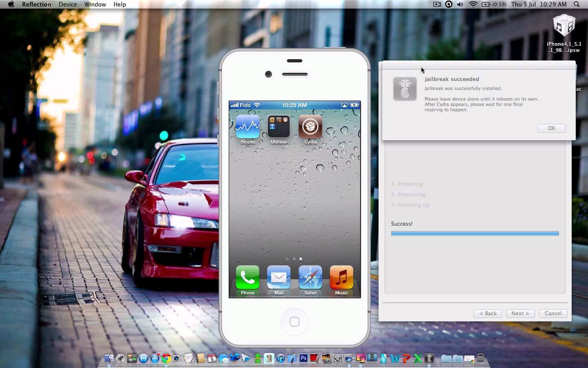
Task: Open Finder from the Dock
Action: tap(109, 359)
